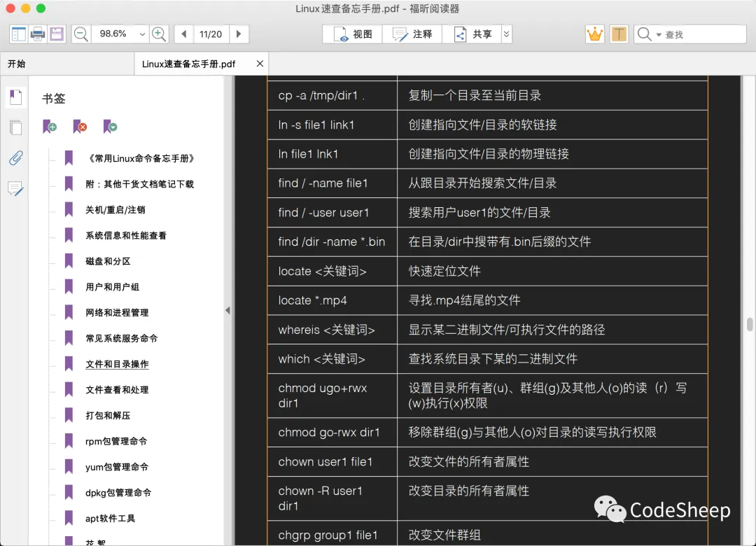Image resolution: width=756 pixels, height=546 pixels.
Task: Open bookmark dpkg包管理命令
Action: 118,493
